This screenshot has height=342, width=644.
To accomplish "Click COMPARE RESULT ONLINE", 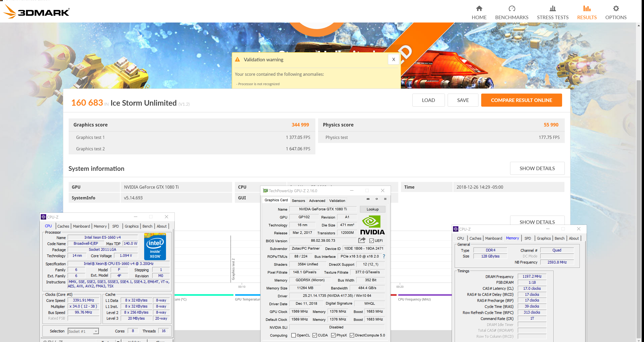I will 521,100.
